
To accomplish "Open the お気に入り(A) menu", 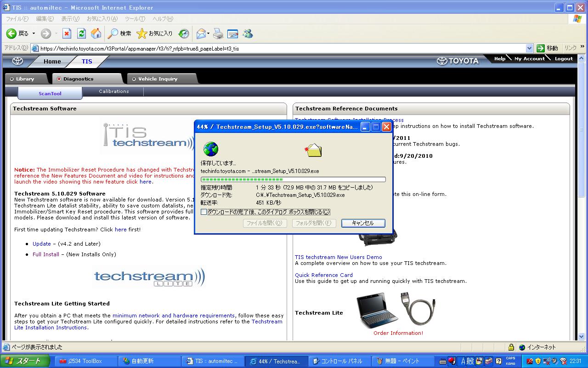I will pos(102,19).
